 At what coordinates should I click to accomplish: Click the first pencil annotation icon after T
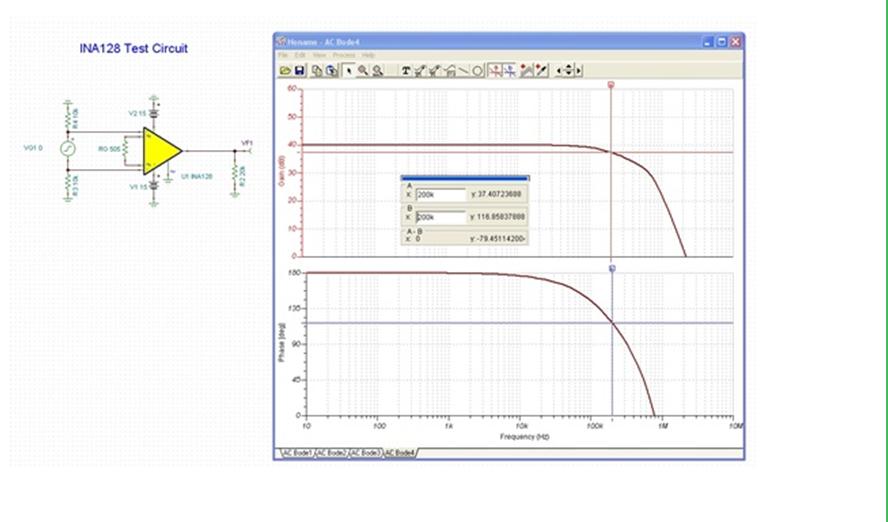[420, 71]
